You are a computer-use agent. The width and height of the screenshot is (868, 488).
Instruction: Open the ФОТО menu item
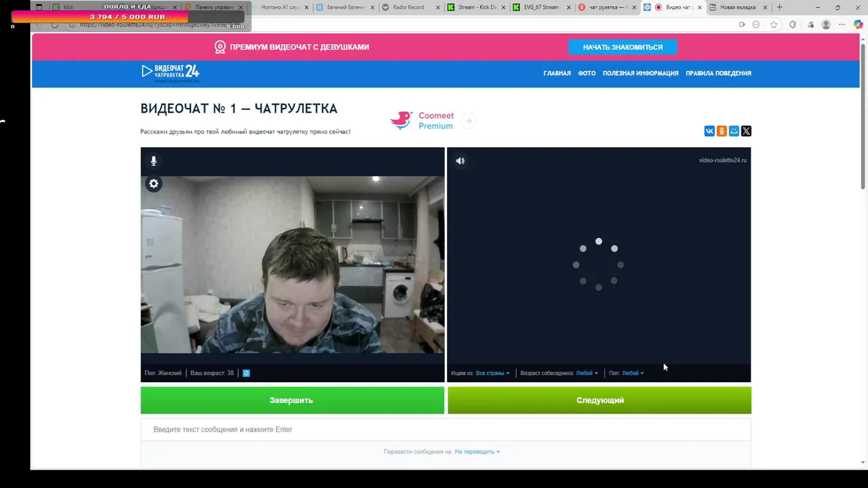point(587,73)
